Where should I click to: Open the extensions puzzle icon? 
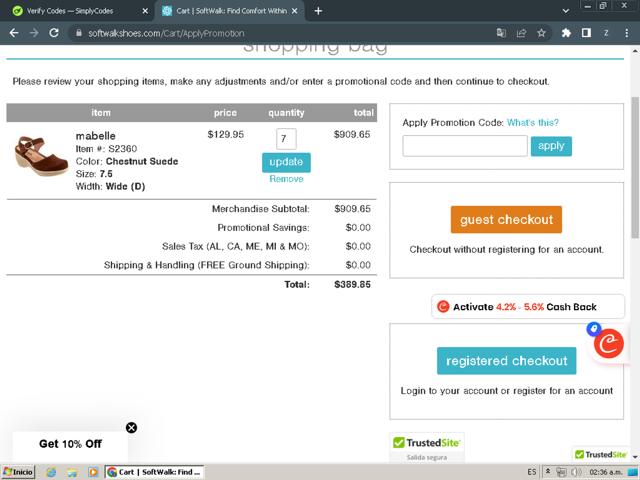pos(566,33)
